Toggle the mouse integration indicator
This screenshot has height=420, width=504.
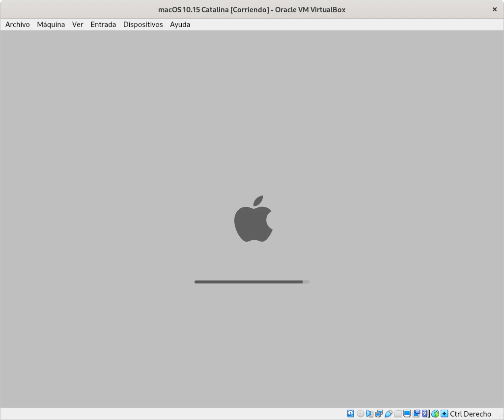click(x=435, y=414)
